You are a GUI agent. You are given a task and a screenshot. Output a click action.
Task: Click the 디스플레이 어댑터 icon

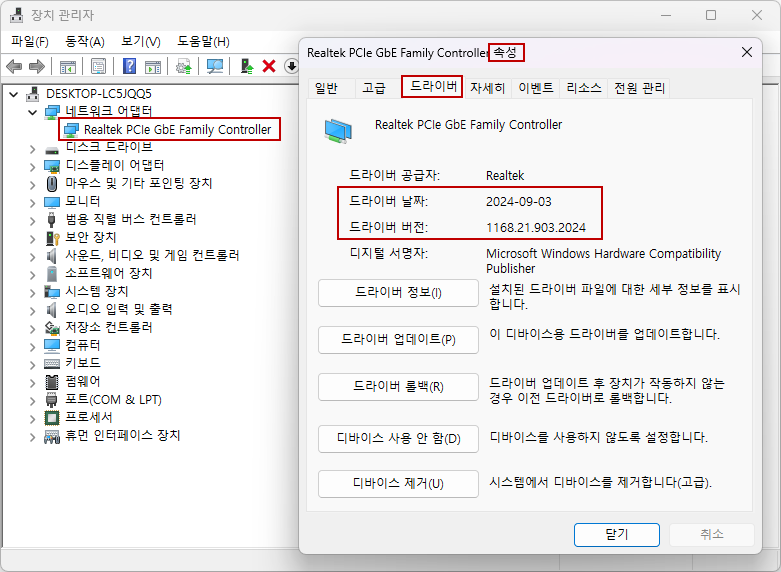pyautogui.click(x=52, y=165)
